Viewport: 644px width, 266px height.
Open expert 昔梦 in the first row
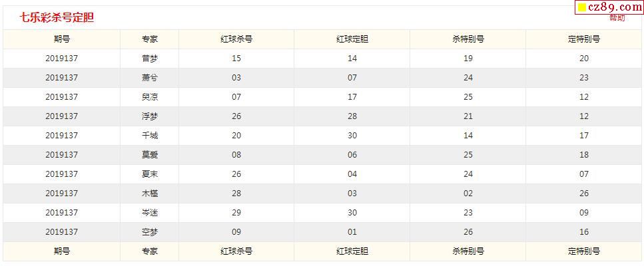pyautogui.click(x=149, y=59)
